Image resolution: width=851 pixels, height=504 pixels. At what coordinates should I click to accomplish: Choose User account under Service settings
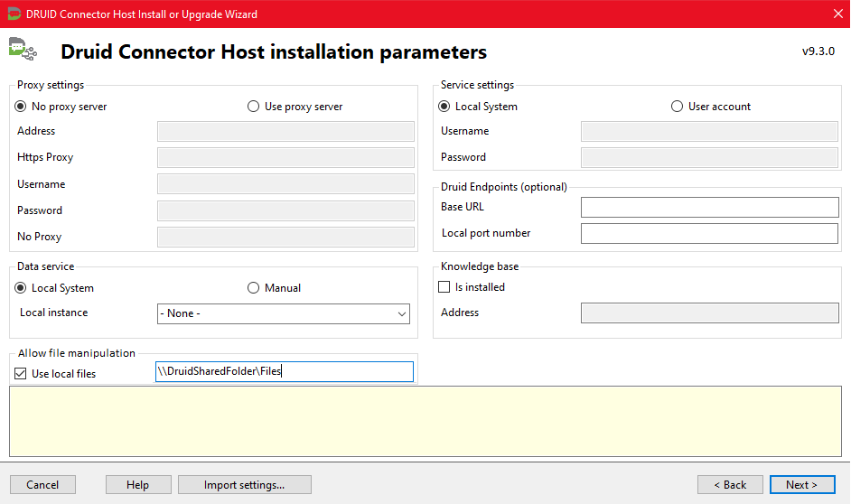point(710,107)
